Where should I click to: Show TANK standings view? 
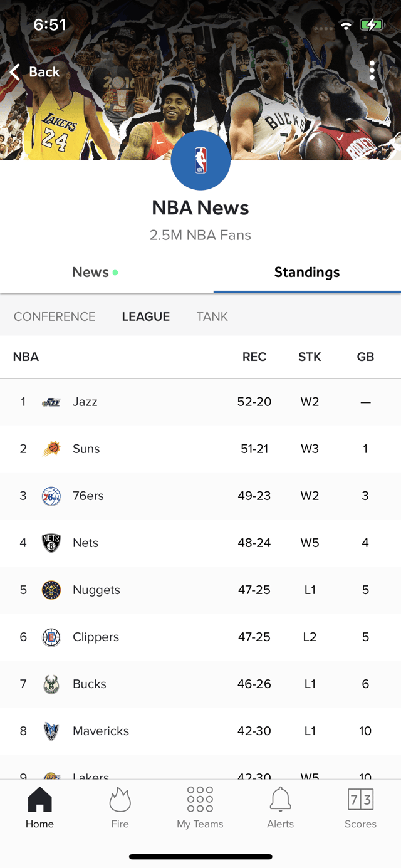(x=212, y=316)
